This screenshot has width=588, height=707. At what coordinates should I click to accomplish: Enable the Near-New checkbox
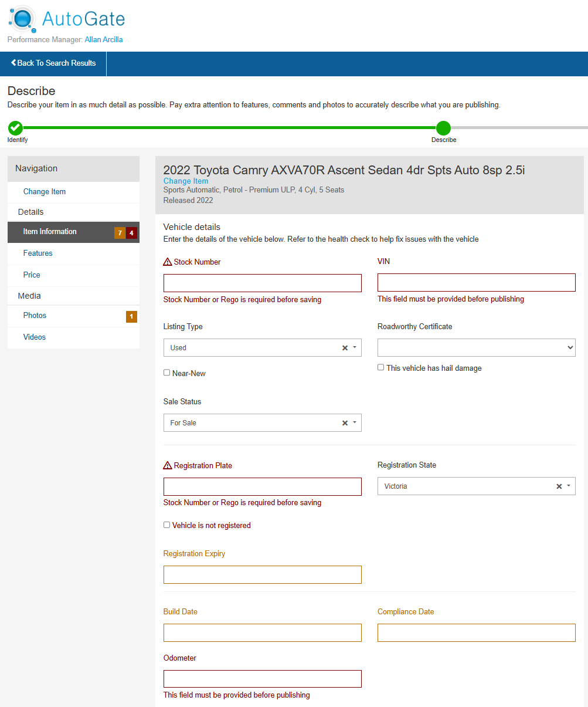point(167,373)
